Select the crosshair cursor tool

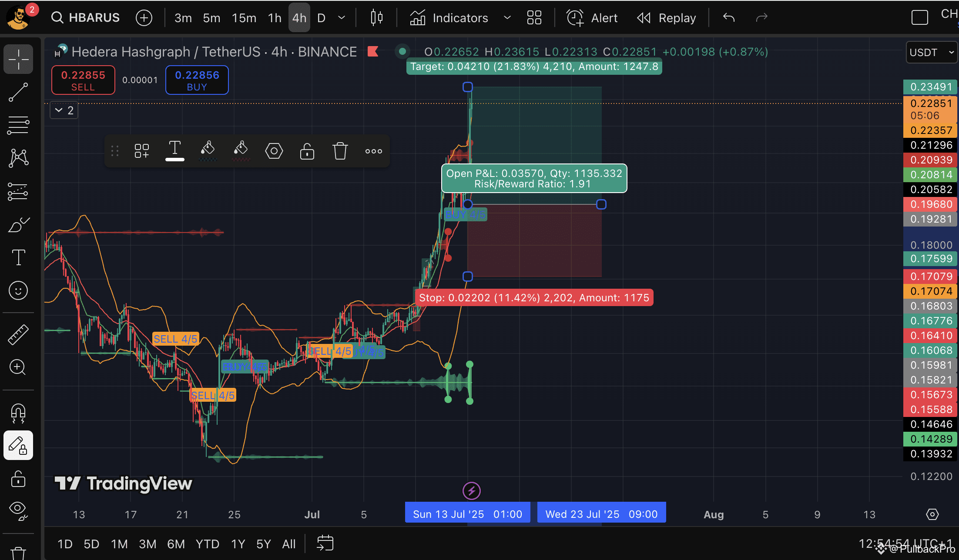[x=18, y=59]
